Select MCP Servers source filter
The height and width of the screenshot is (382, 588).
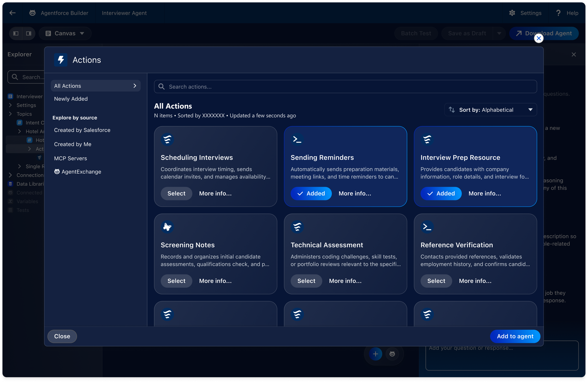[70, 158]
